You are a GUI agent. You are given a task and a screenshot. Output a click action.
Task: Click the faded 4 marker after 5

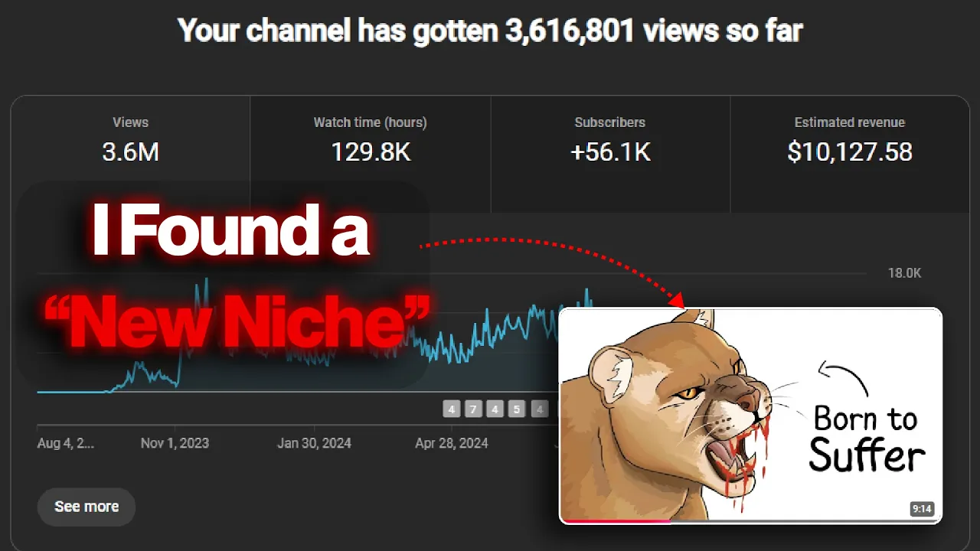(x=540, y=409)
